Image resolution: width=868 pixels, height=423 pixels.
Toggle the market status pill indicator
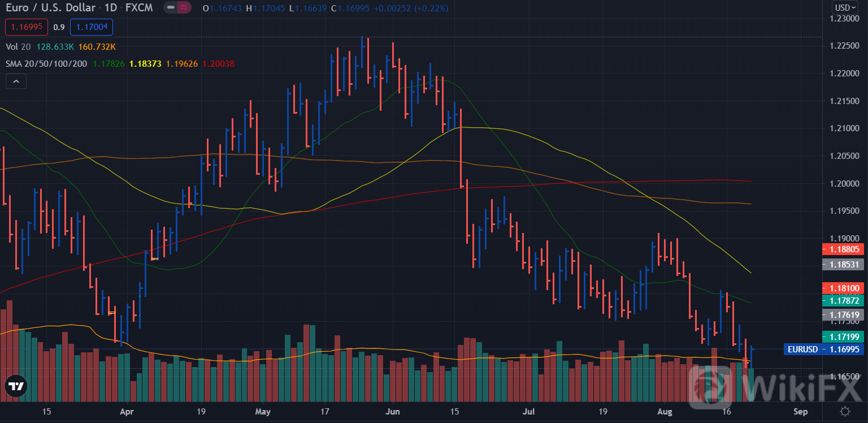pos(177,8)
